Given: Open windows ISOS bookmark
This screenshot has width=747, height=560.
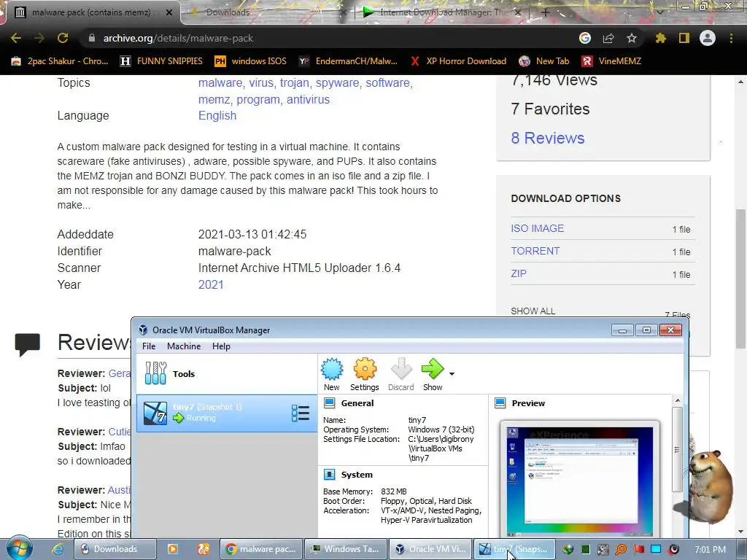Looking at the screenshot, I should [251, 61].
